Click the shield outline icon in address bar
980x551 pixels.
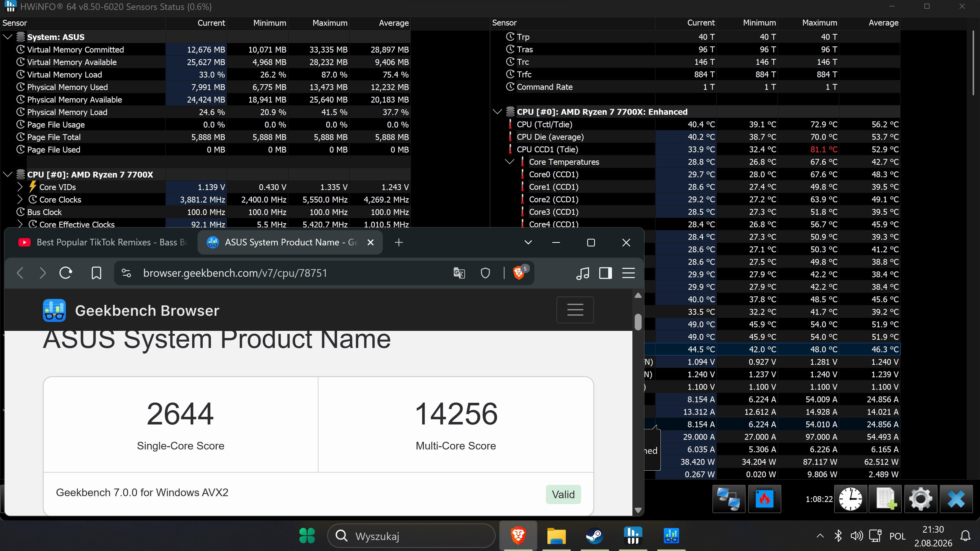tap(485, 273)
